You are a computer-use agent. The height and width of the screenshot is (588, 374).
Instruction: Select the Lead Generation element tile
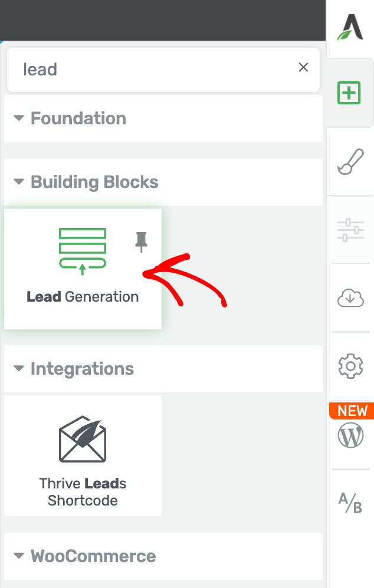(83, 269)
